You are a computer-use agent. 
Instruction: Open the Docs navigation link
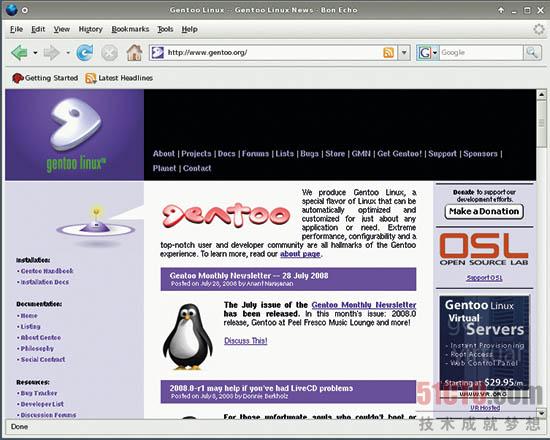pyautogui.click(x=226, y=154)
